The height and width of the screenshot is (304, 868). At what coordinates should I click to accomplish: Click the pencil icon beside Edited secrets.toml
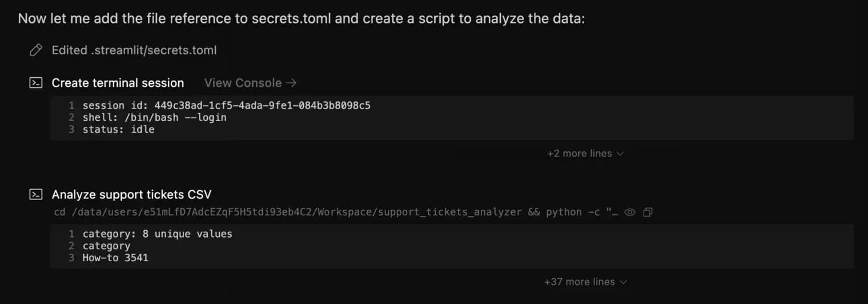point(36,50)
